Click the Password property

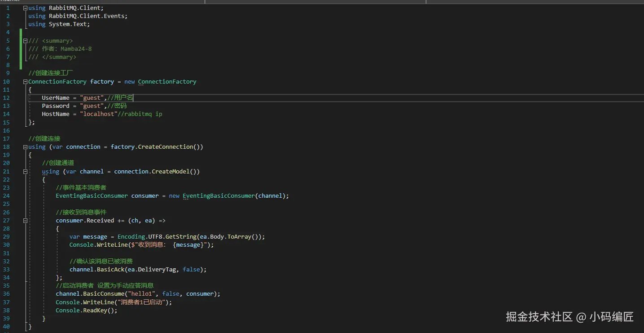[x=56, y=106]
